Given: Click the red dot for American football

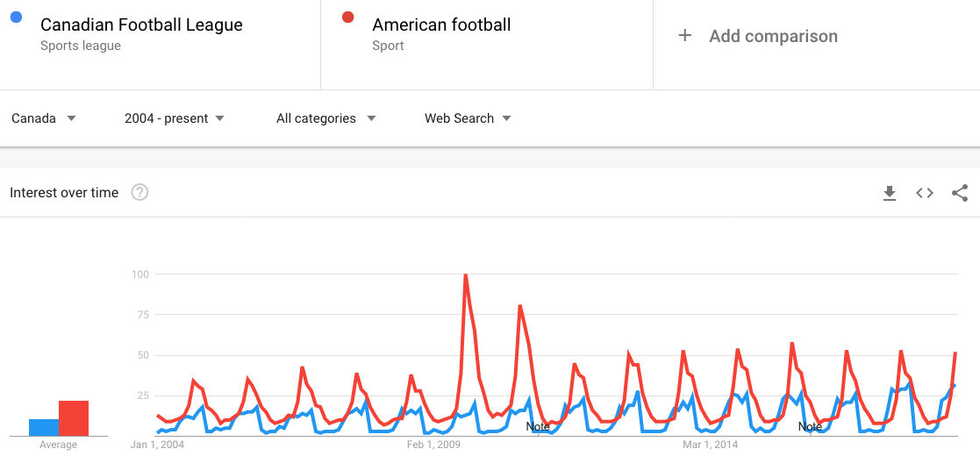Looking at the screenshot, I should coord(348,18).
